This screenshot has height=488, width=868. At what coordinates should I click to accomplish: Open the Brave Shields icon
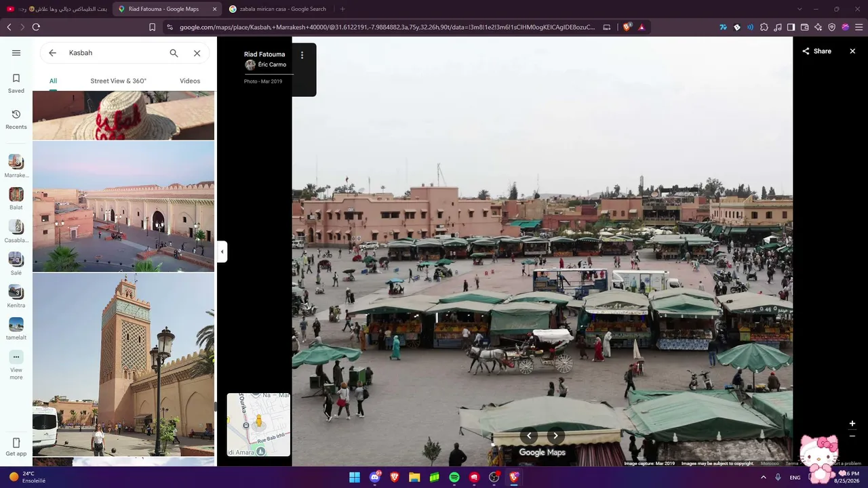[x=627, y=27]
